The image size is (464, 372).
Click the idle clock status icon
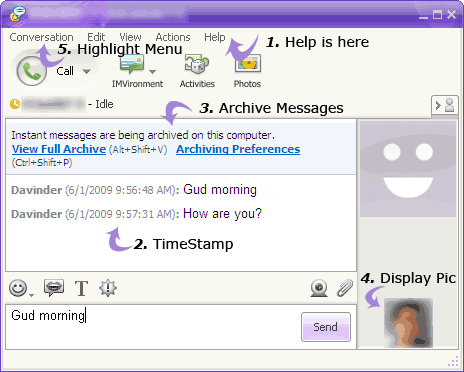click(15, 104)
